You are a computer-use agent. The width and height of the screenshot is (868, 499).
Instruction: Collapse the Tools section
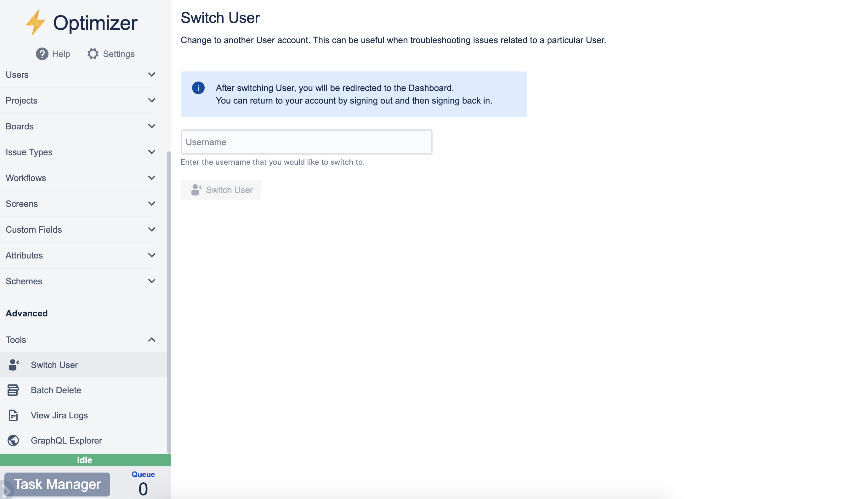151,340
